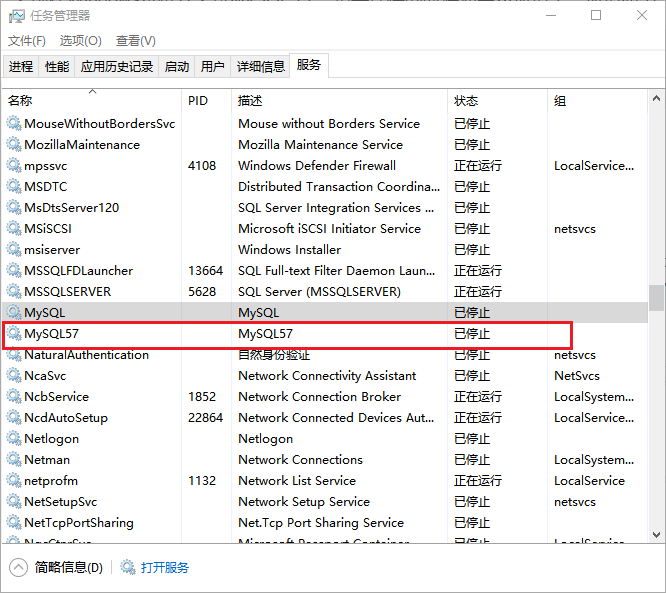The width and height of the screenshot is (666, 593).
Task: Switch to the 性能 tab
Action: (57, 66)
